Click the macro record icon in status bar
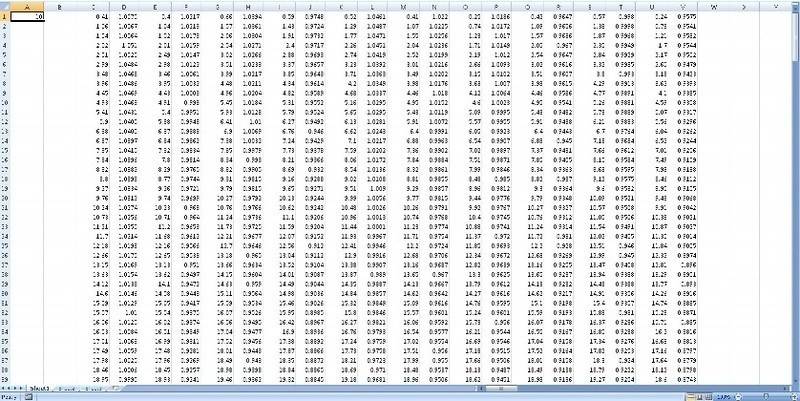The image size is (800, 401). (x=29, y=397)
